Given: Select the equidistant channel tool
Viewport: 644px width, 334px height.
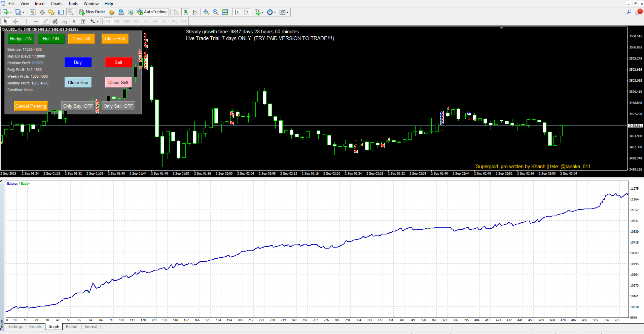Looking at the screenshot, I should click(55, 21).
